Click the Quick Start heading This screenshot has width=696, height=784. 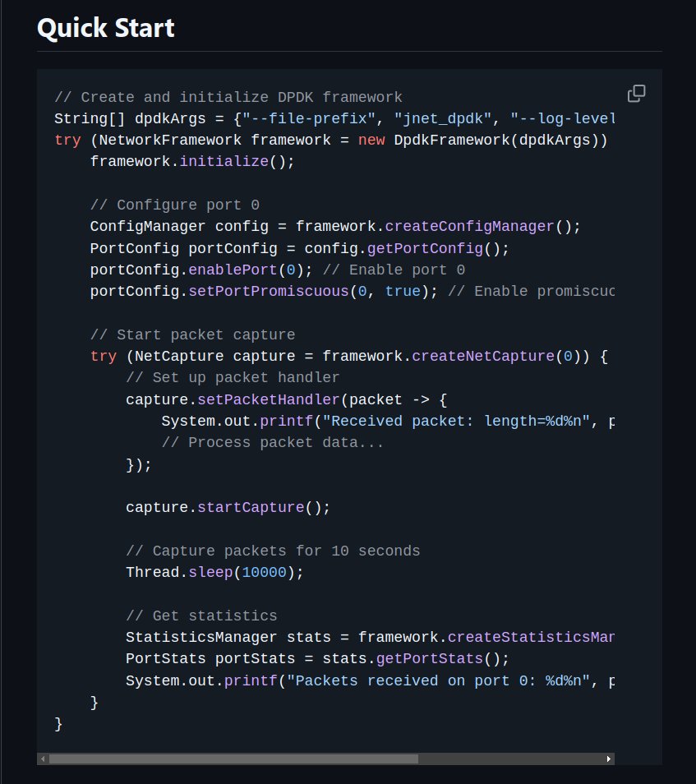click(105, 28)
